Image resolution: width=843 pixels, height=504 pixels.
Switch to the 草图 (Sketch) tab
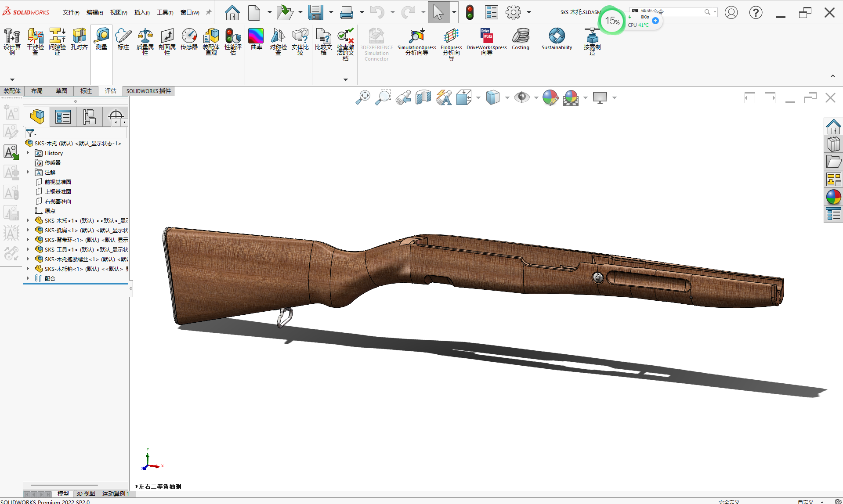(62, 91)
